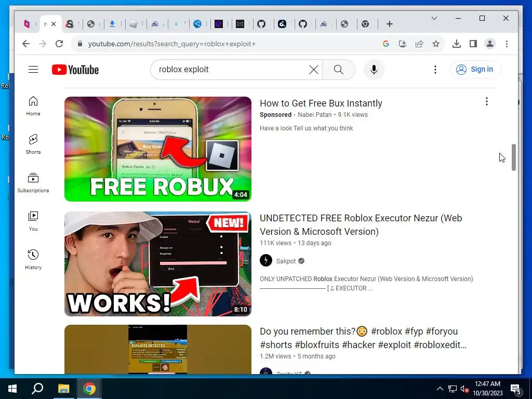
Task: Open 'How to Get Free Bux Instantly' title
Action: click(x=321, y=103)
